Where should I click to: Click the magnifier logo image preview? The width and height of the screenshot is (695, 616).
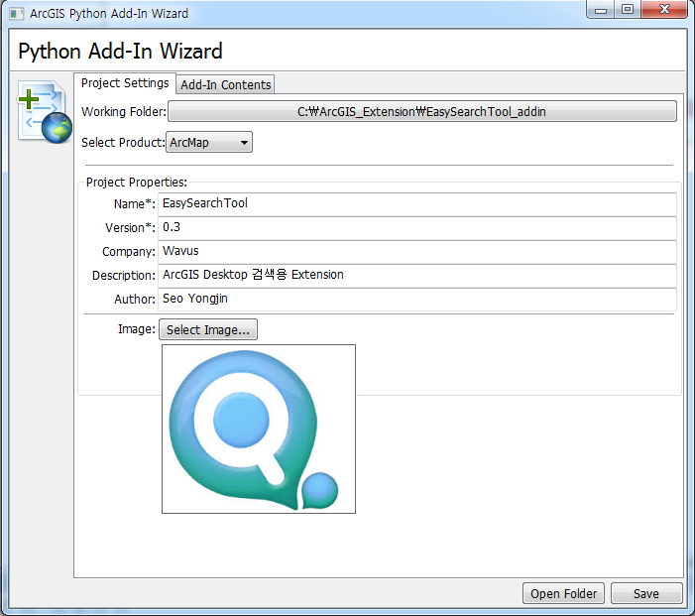point(259,429)
